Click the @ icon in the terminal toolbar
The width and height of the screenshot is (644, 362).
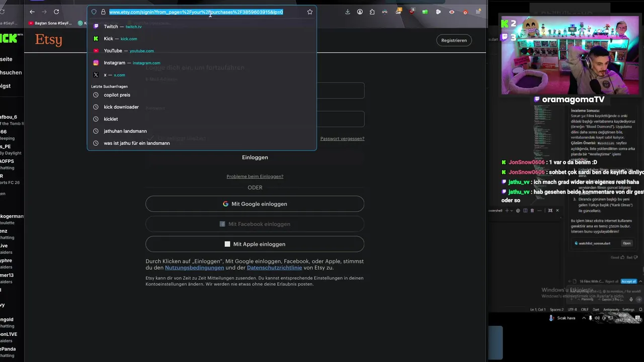518,211
